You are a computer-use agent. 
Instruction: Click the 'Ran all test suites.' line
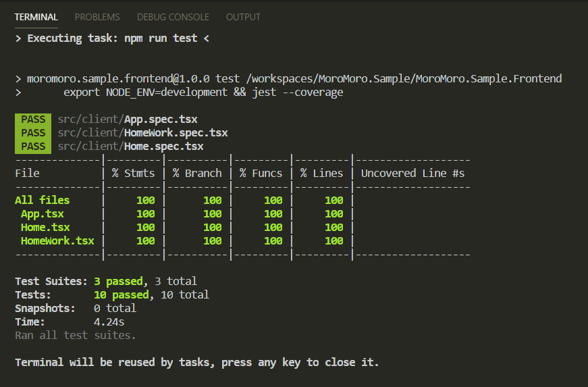pyautogui.click(x=76, y=335)
